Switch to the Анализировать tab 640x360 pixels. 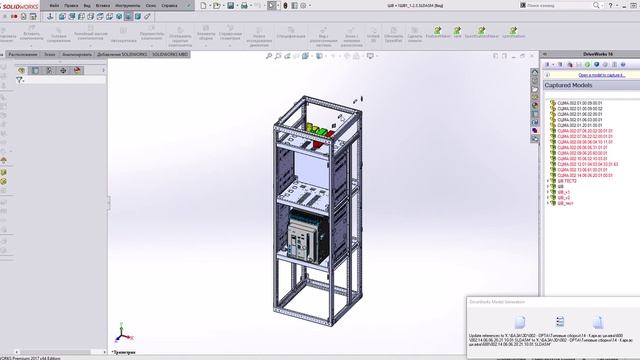[77, 54]
